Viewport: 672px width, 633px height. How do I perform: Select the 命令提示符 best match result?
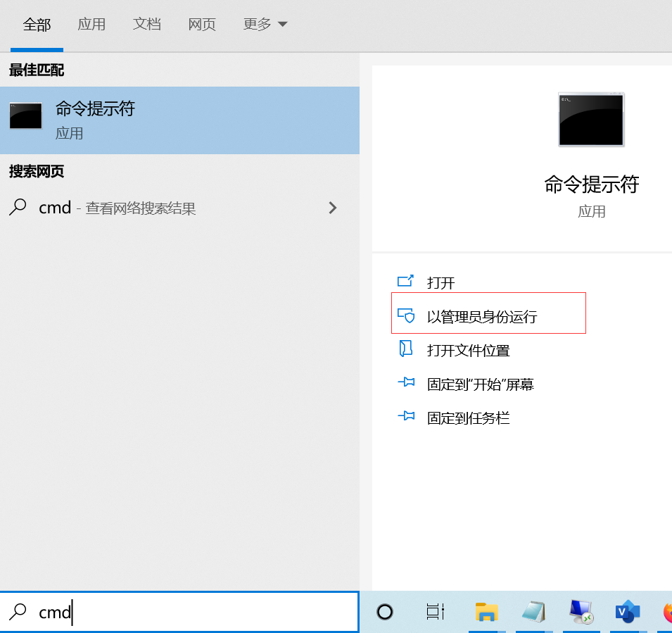[179, 120]
